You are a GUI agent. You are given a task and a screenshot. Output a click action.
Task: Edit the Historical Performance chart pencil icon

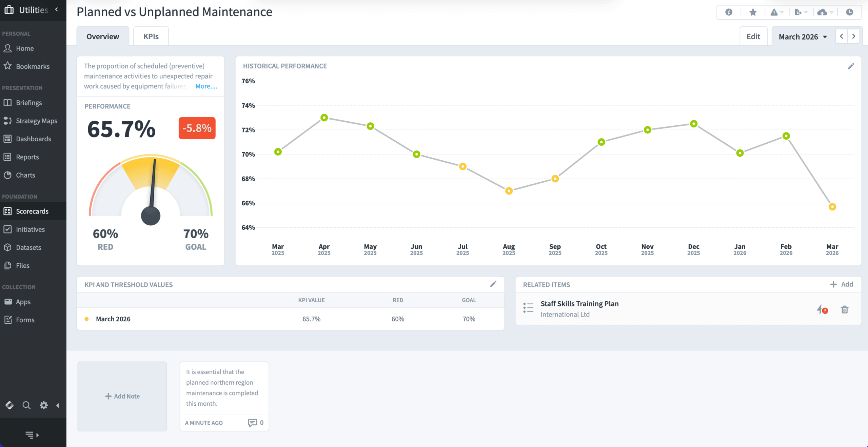point(851,66)
